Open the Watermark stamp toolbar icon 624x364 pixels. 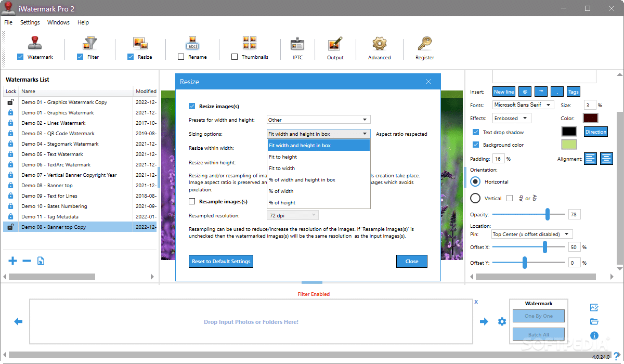(35, 43)
